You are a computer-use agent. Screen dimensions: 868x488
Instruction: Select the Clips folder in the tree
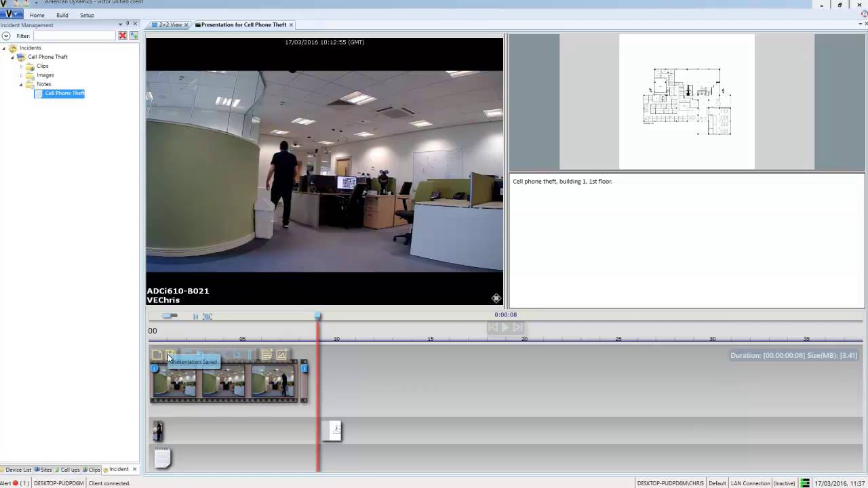(42, 66)
